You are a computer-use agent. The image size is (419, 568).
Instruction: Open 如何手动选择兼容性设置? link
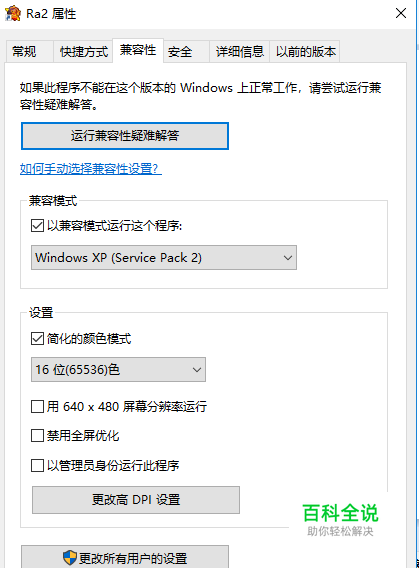point(91,169)
